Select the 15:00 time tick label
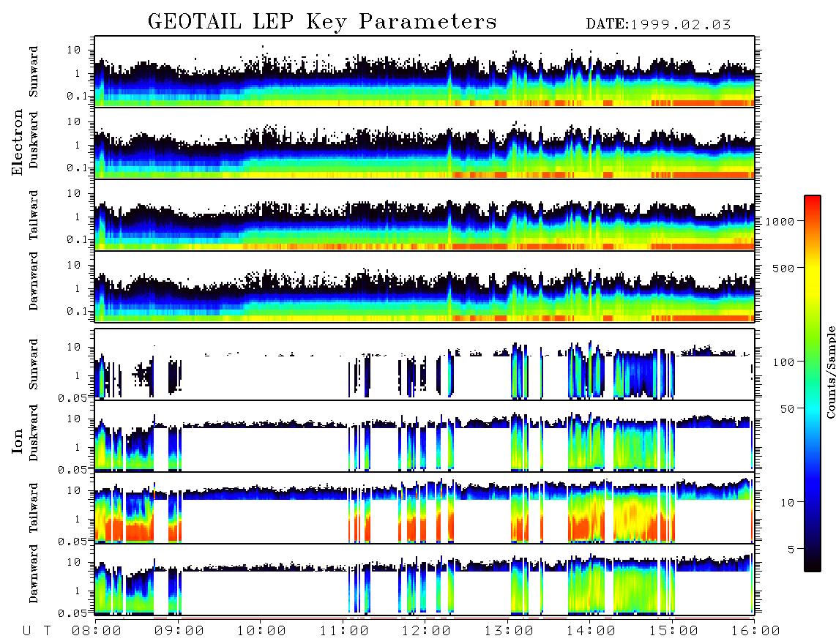 click(673, 631)
